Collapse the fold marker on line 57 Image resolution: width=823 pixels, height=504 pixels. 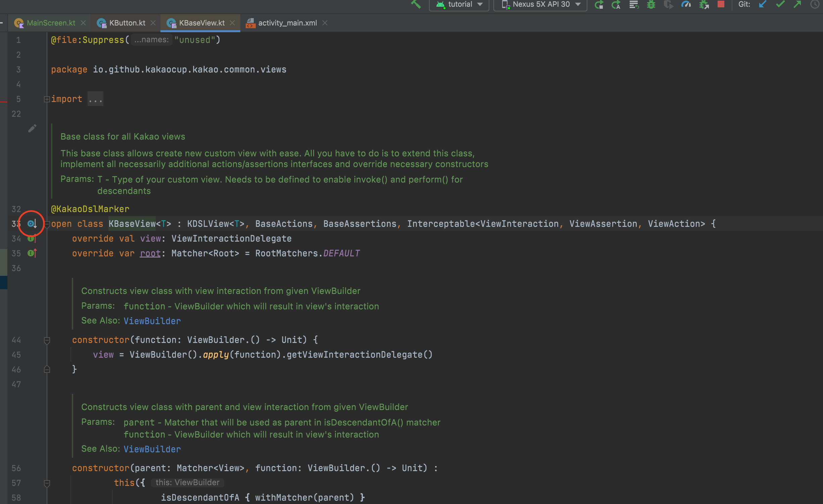[47, 483]
